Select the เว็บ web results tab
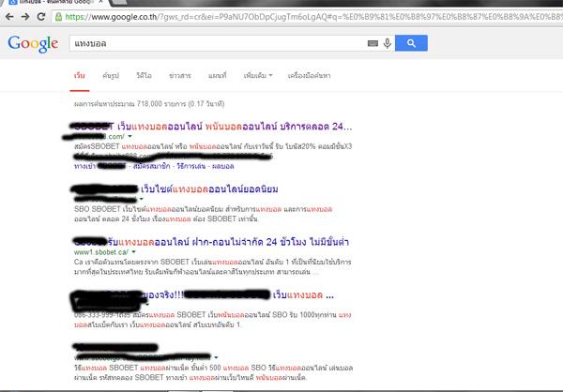Viewport: 563px width, 392px height. tap(79, 74)
